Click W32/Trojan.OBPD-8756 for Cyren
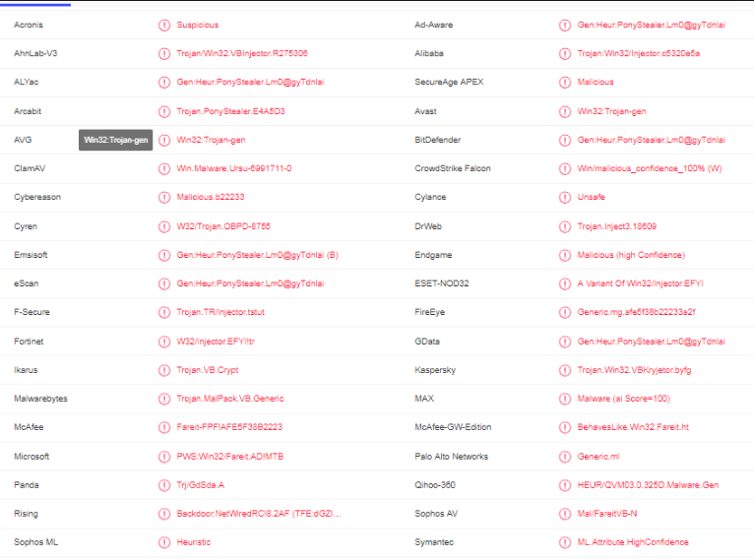 (x=223, y=226)
